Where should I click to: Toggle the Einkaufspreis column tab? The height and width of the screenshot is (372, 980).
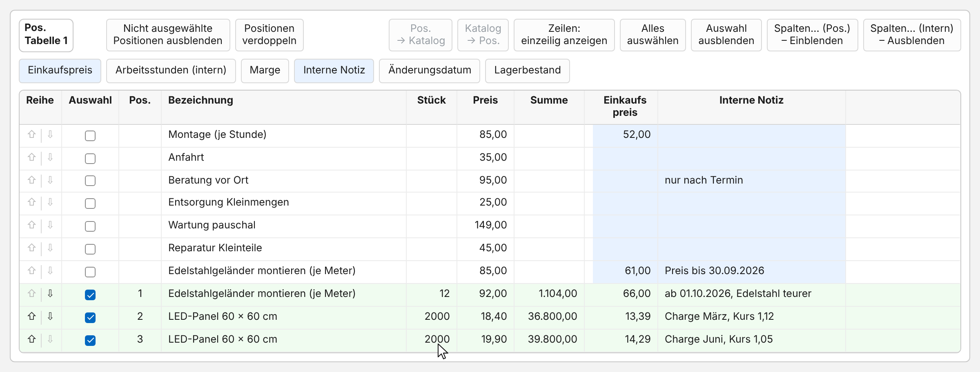click(x=60, y=71)
